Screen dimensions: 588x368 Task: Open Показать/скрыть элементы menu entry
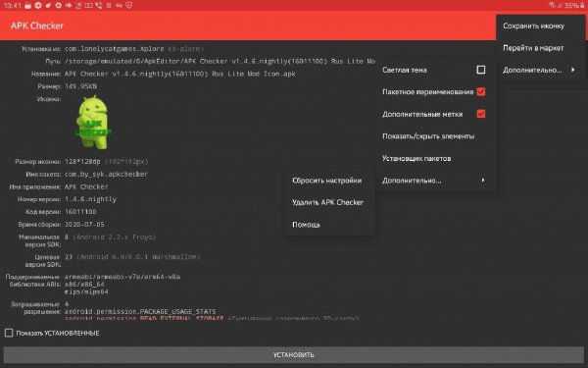click(435, 136)
